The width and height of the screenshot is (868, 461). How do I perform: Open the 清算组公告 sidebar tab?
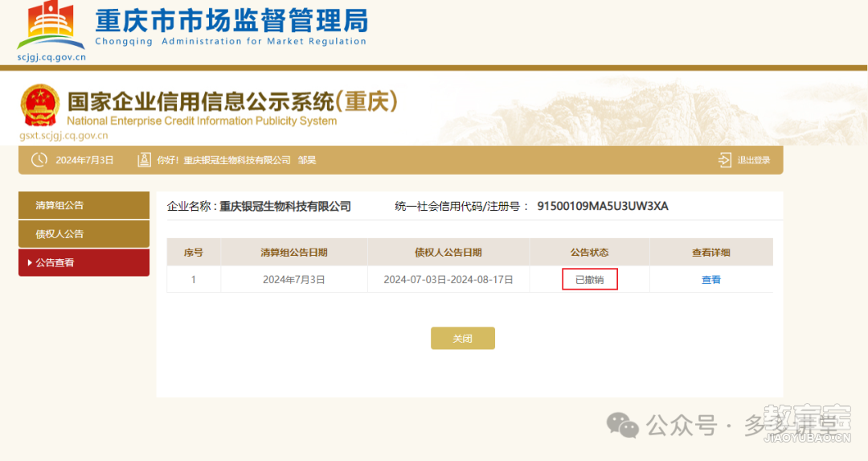pyautogui.click(x=84, y=205)
